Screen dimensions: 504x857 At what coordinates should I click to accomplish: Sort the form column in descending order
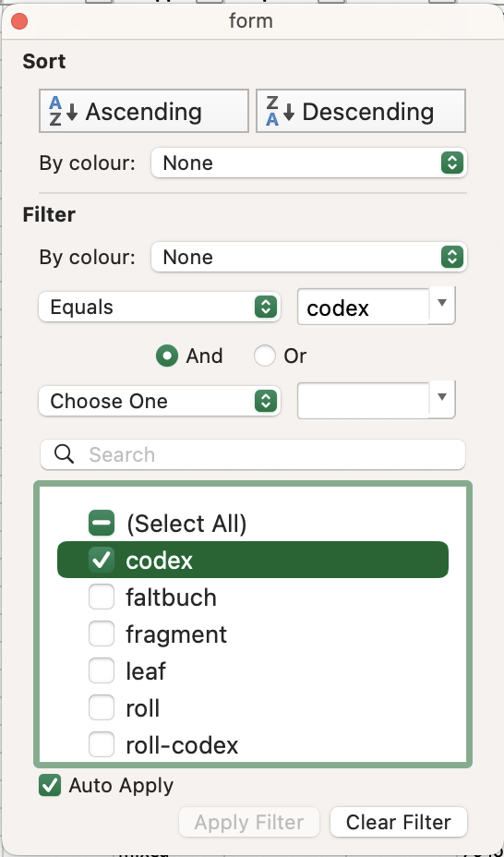tap(361, 112)
